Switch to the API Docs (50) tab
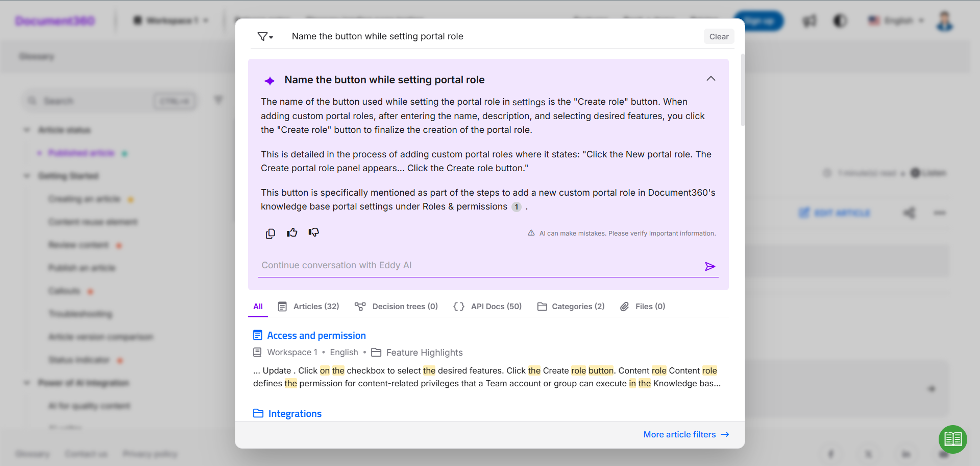 [487, 307]
